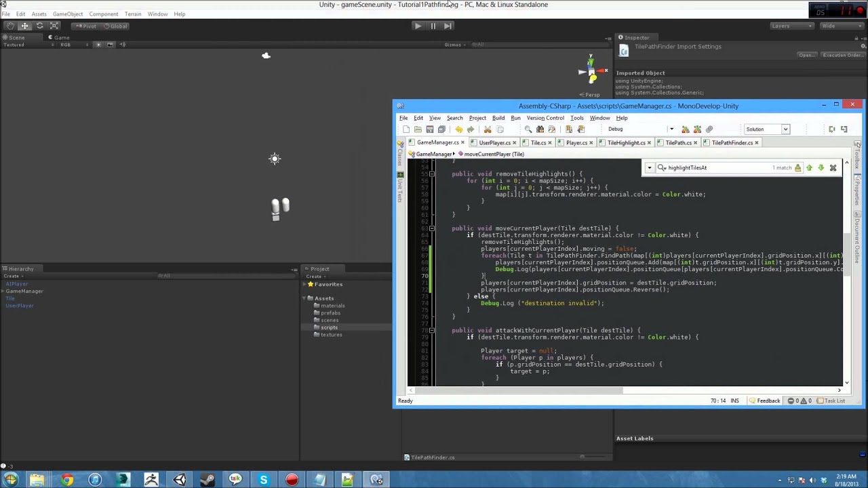Open Gizmos dropdown in Scene view
The image size is (868, 488).
[x=454, y=45]
